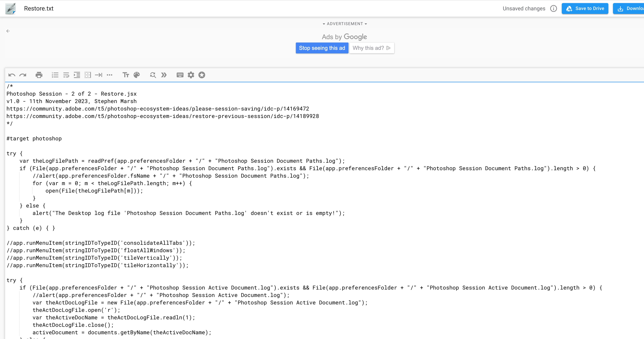The image size is (644, 339).
Task: Click Stop seeing this ad button
Action: tap(322, 48)
